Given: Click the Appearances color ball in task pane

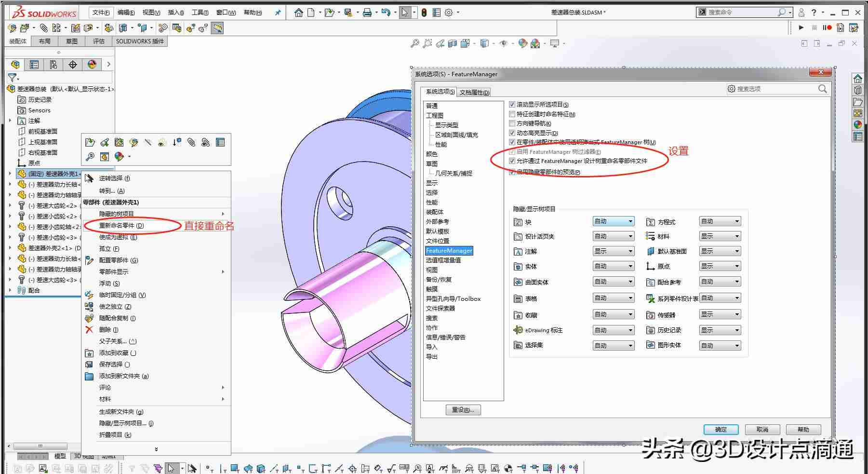Looking at the screenshot, I should [858, 125].
